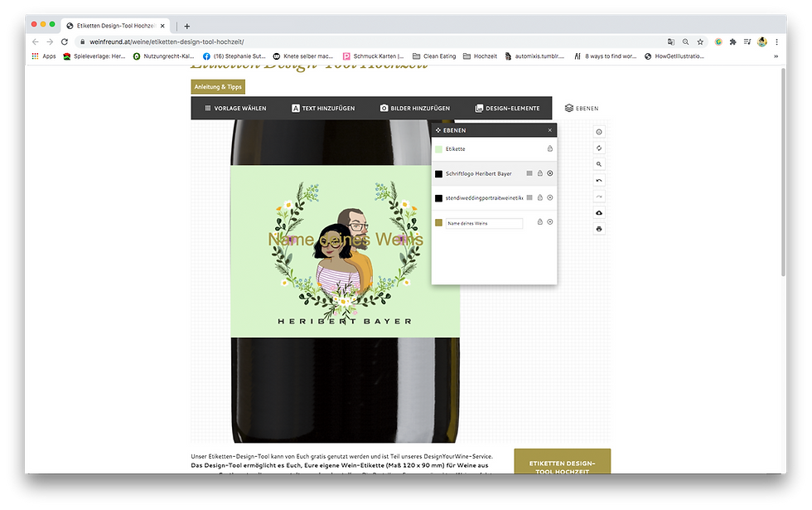
Task: Redo the last undone change
Action: [598, 197]
